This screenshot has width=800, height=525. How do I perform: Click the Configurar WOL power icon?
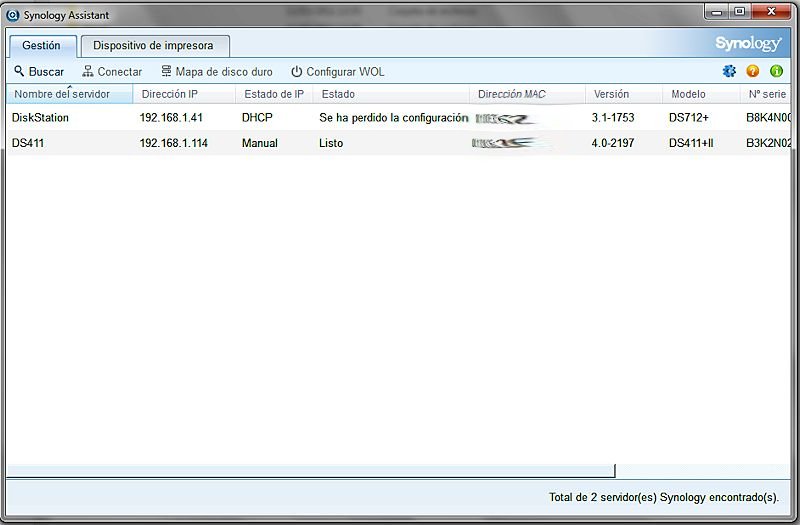pyautogui.click(x=296, y=71)
